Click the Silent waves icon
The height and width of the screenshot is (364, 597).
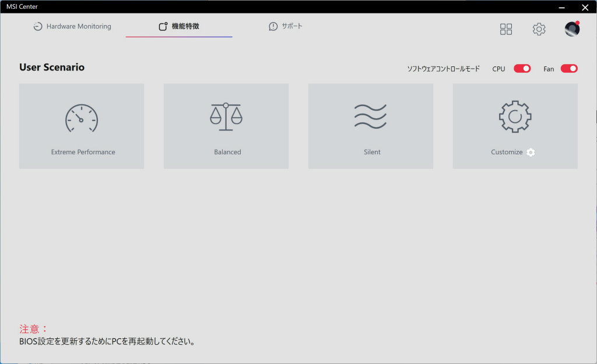coord(370,116)
